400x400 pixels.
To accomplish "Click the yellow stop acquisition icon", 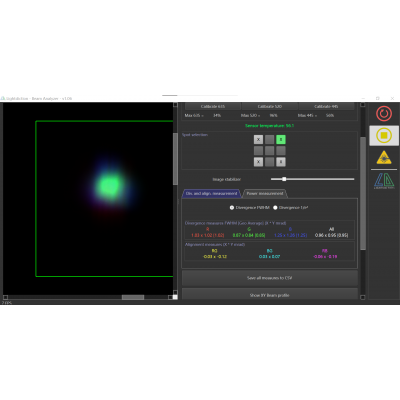I will (x=384, y=135).
